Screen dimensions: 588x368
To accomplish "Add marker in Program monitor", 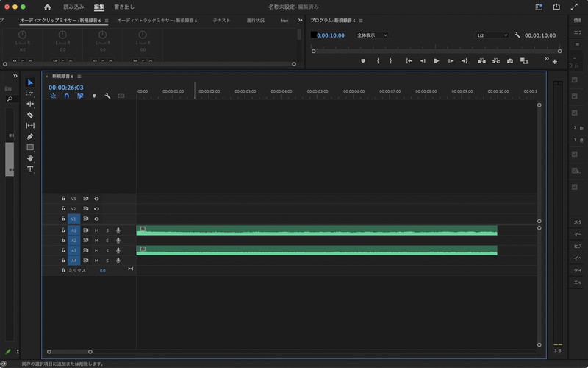I will coord(362,61).
